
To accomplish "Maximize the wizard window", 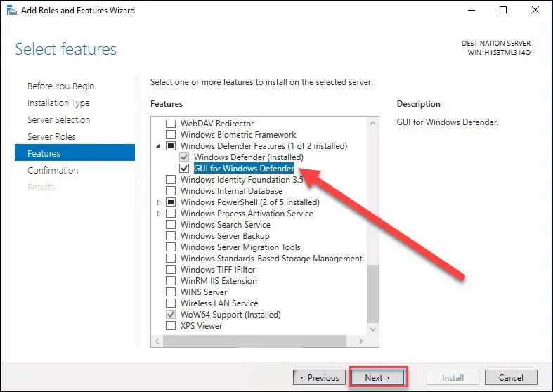I will [503, 11].
